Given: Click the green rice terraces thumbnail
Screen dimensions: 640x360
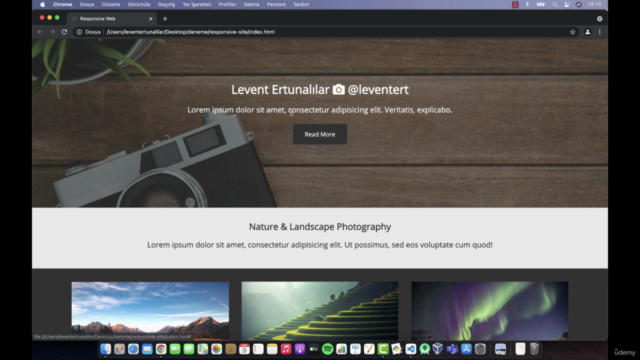Looking at the screenshot, I should click(320, 311).
